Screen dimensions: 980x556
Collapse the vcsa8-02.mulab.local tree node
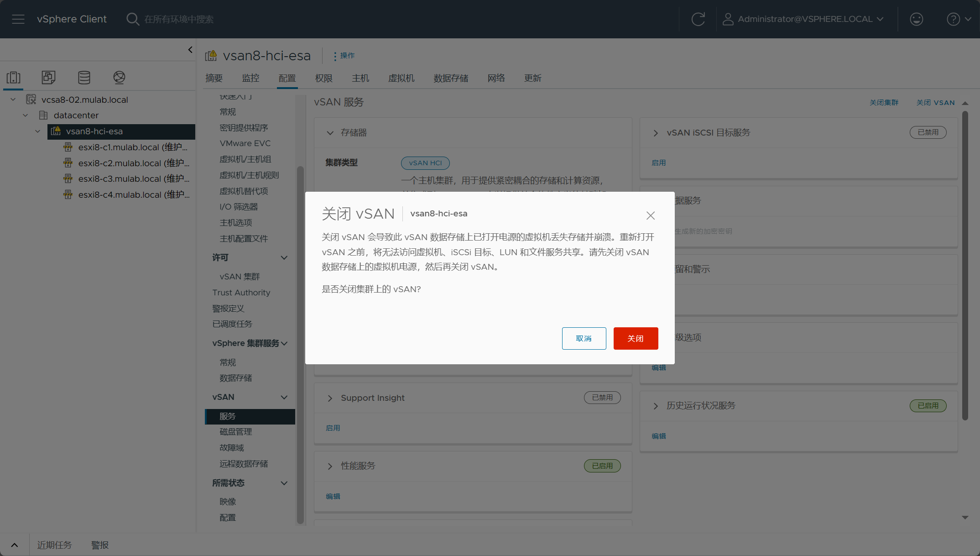tap(13, 100)
